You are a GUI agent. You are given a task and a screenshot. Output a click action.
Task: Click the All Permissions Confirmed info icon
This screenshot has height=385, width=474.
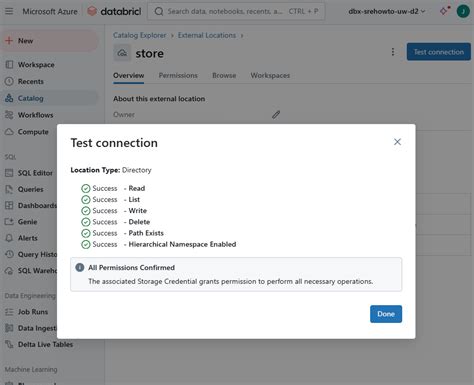[x=80, y=267]
